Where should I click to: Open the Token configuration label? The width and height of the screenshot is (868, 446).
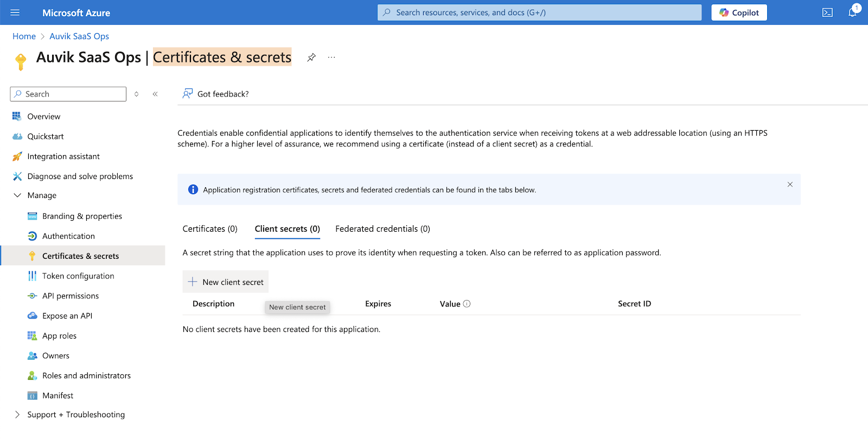point(78,276)
